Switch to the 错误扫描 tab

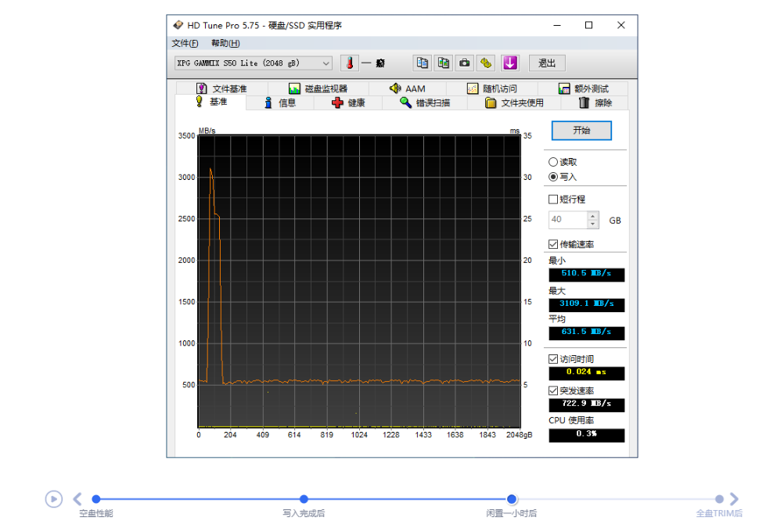(x=425, y=102)
